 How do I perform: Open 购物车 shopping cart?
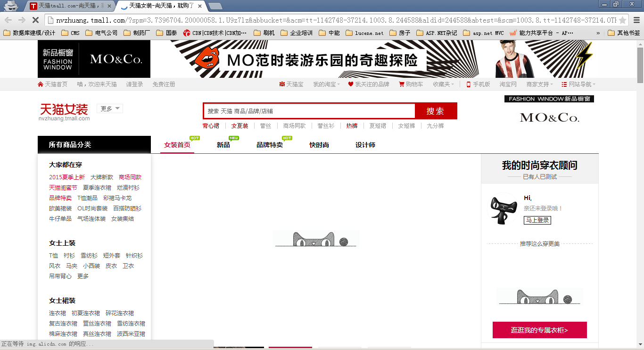pyautogui.click(x=411, y=84)
